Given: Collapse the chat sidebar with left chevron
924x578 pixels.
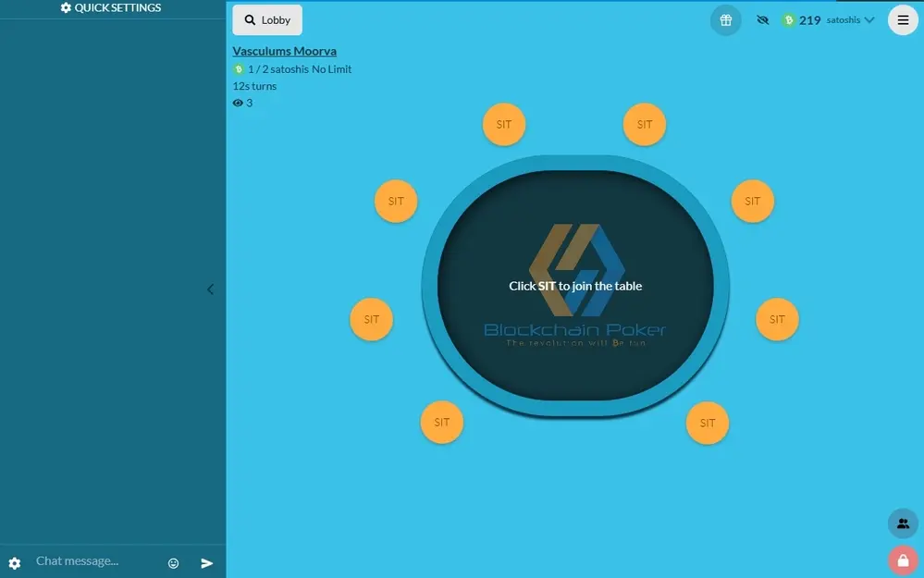Looking at the screenshot, I should 210,289.
